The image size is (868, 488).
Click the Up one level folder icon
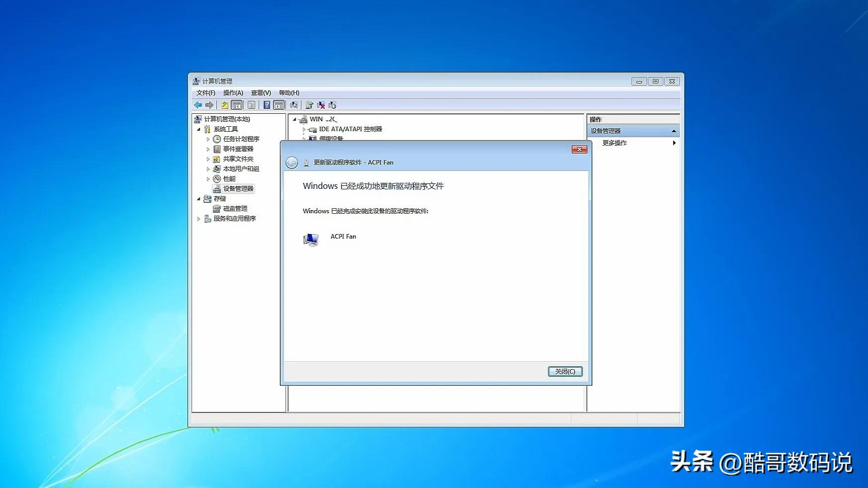pyautogui.click(x=225, y=105)
